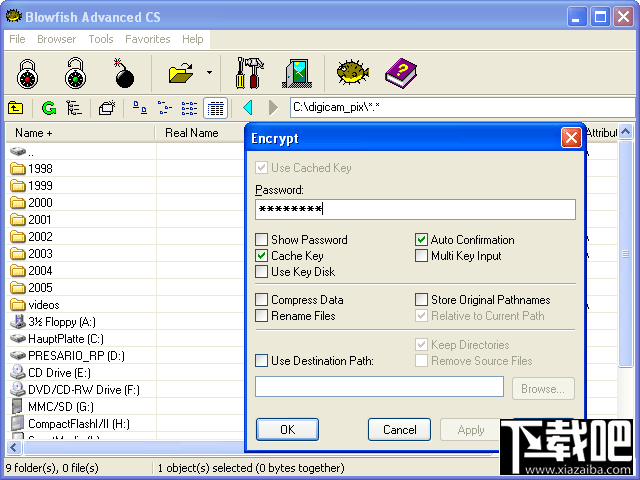Screen dimensions: 640x480
Task: Uncheck Cache Key checkbox
Action: [x=261, y=256]
